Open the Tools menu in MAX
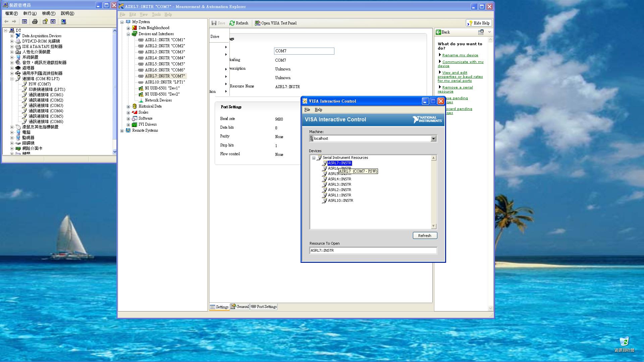 [156, 14]
